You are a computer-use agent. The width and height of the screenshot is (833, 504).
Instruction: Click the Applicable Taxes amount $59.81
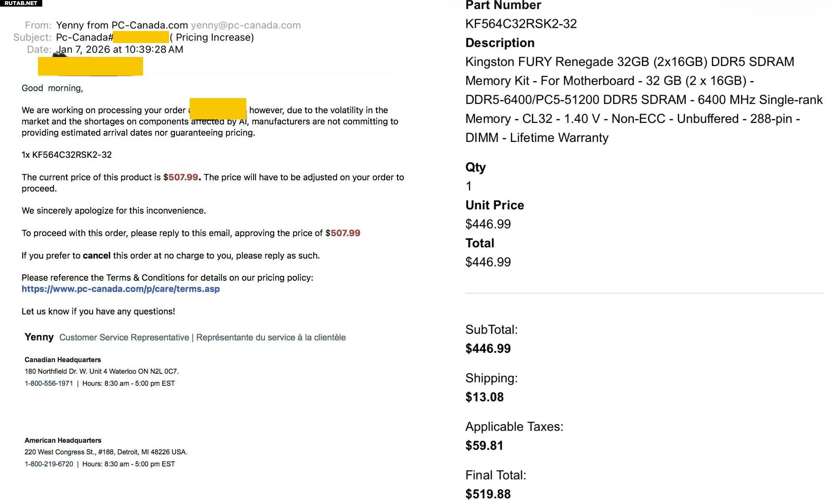(x=484, y=445)
